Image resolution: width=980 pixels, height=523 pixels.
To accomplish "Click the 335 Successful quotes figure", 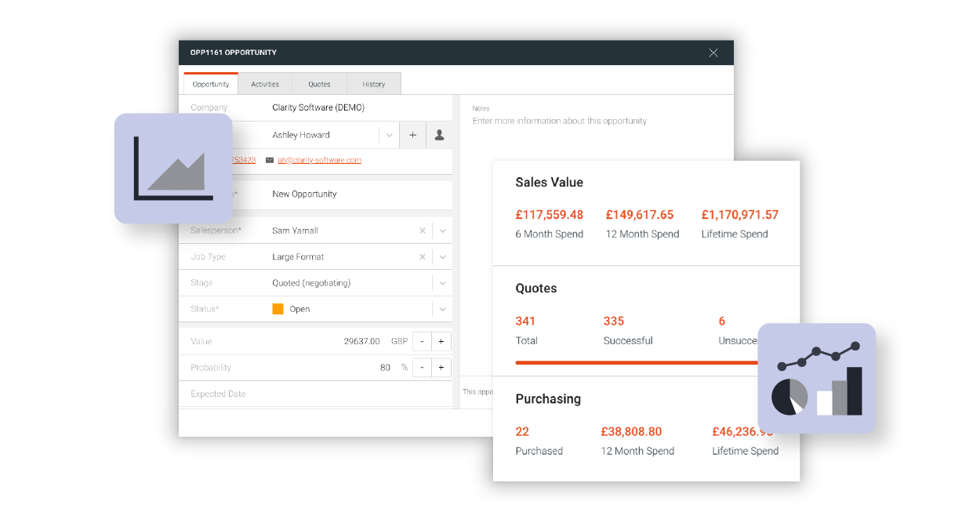I will [614, 321].
